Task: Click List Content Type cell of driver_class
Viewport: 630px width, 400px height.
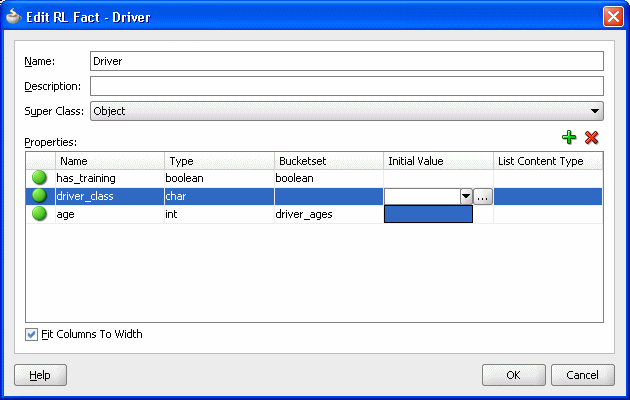Action: (x=548, y=196)
